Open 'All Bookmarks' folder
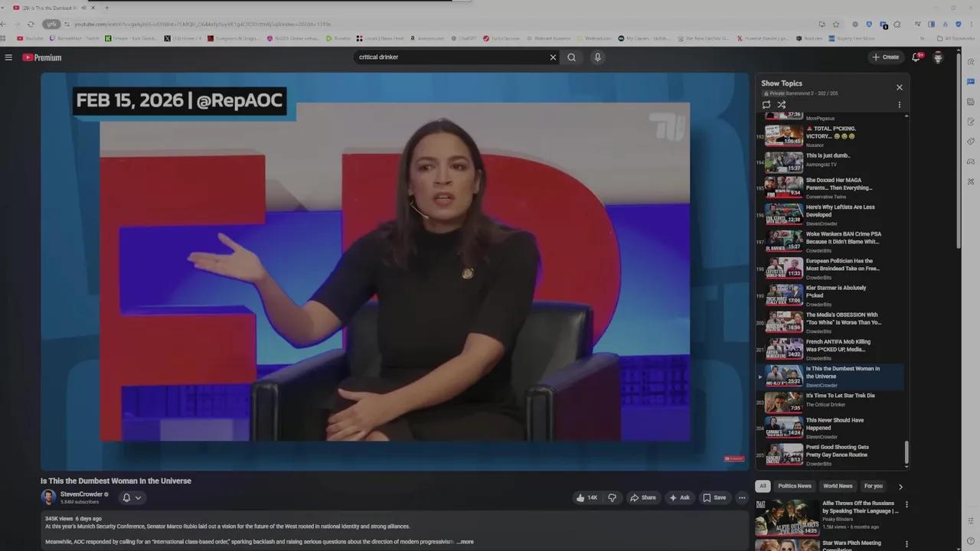980x551 pixels. [x=955, y=38]
